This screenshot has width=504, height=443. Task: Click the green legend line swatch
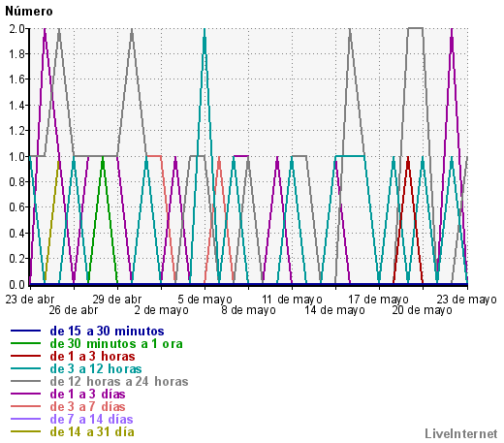25,343
